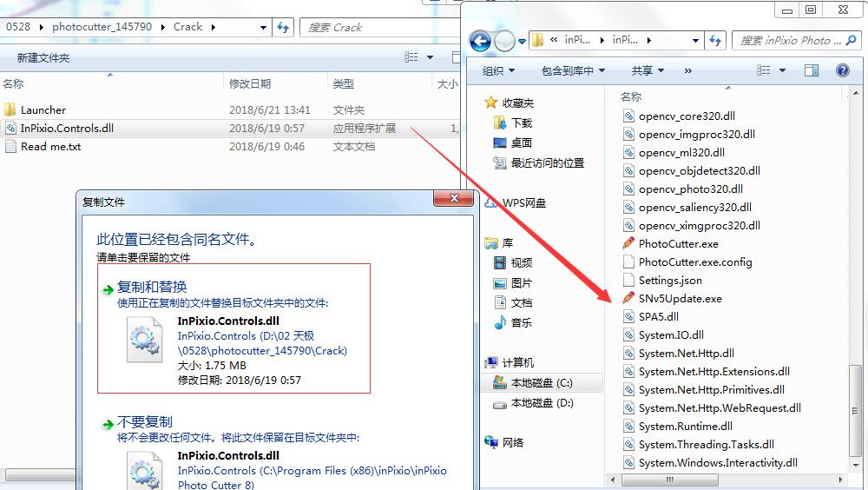This screenshot has height=490, width=868.
Task: Open help with the blue question mark icon
Action: 843,70
